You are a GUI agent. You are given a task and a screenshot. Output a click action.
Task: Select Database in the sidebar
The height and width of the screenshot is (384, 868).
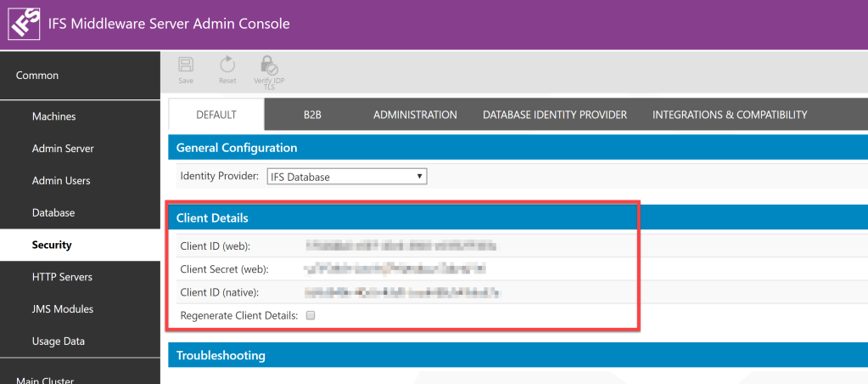[53, 213]
